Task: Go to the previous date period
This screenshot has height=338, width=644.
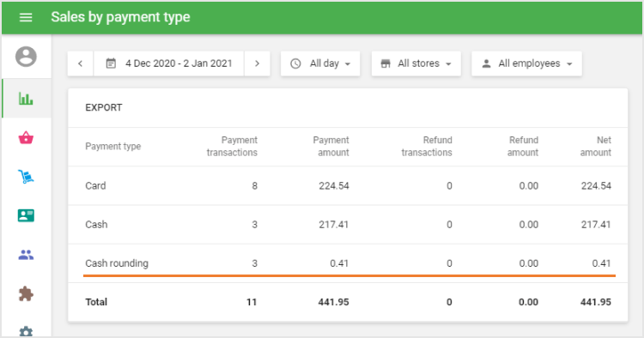Action: [x=81, y=63]
